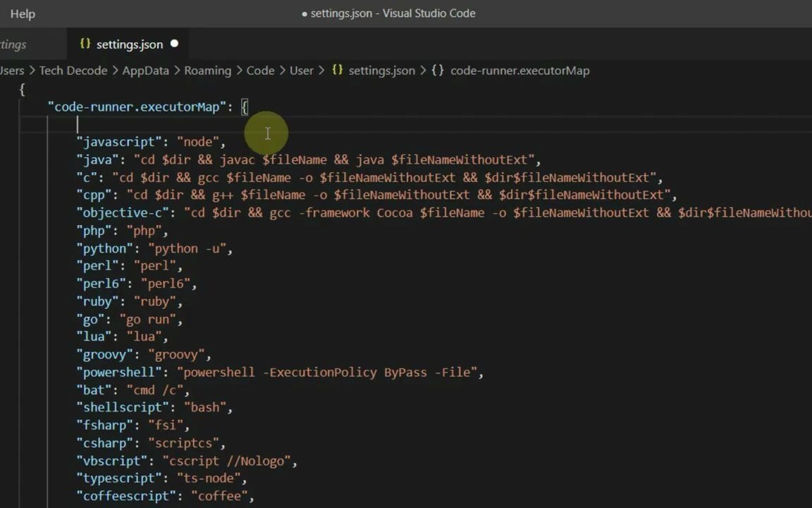Open the Code breadcrumb dropdown
The image size is (812, 508).
point(260,70)
